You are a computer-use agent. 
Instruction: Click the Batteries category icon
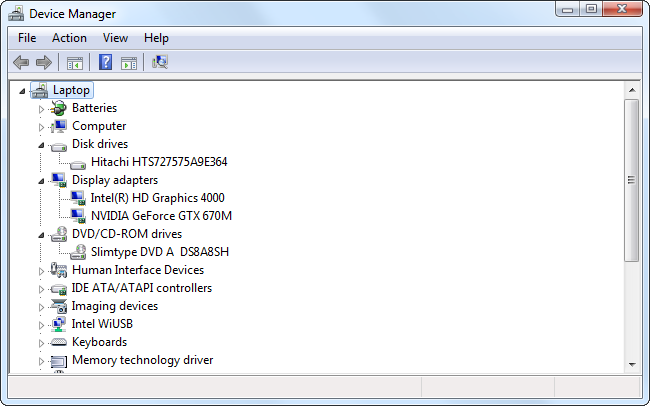(58, 108)
